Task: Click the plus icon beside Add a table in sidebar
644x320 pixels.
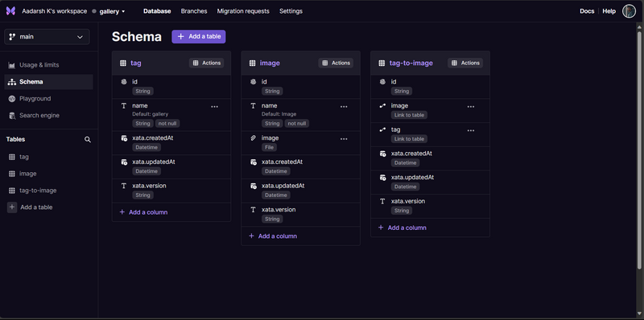Action: 12,207
